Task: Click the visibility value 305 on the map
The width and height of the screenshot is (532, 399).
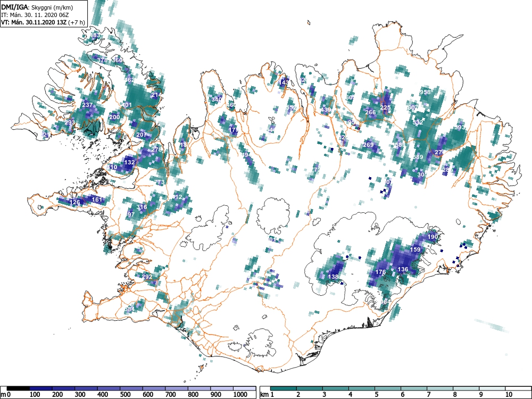Action: [x=422, y=174]
